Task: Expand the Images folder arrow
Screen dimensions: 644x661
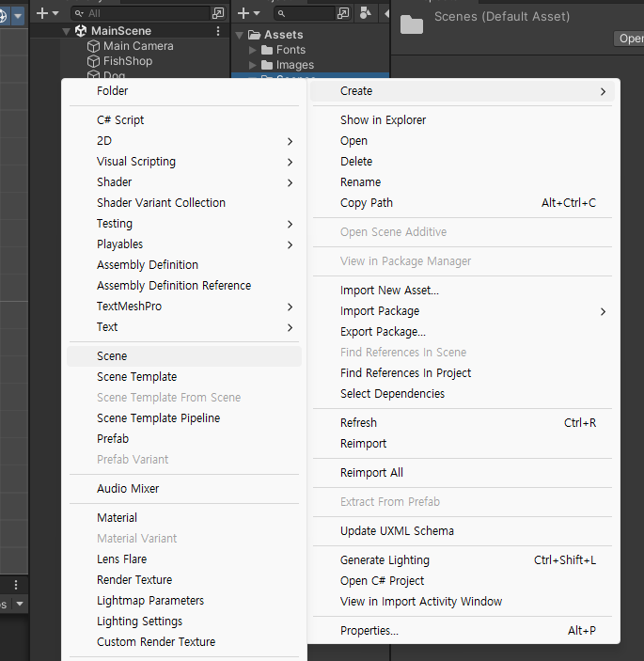Action: 253,65
